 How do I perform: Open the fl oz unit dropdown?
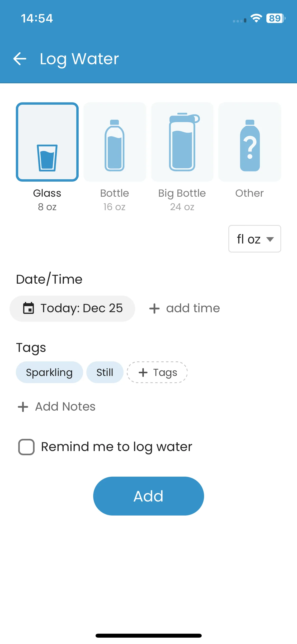pyautogui.click(x=254, y=239)
